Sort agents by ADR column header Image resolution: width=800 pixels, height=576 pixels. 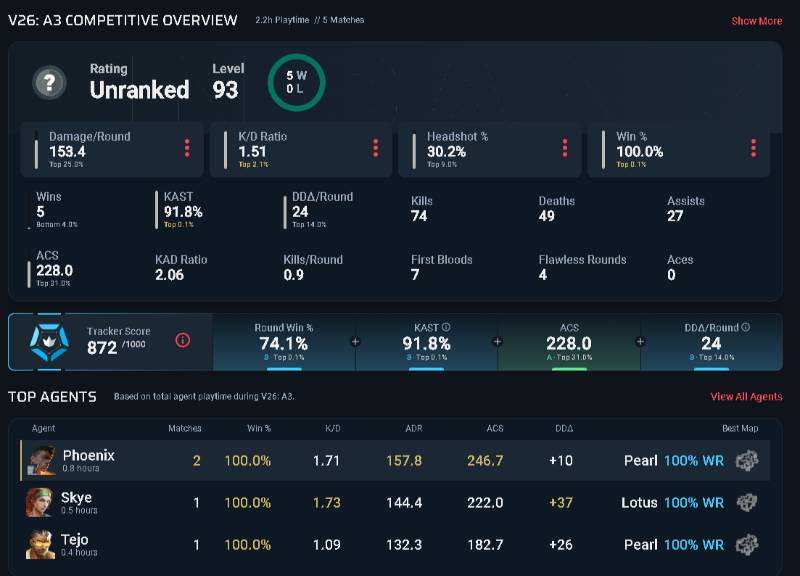[414, 428]
